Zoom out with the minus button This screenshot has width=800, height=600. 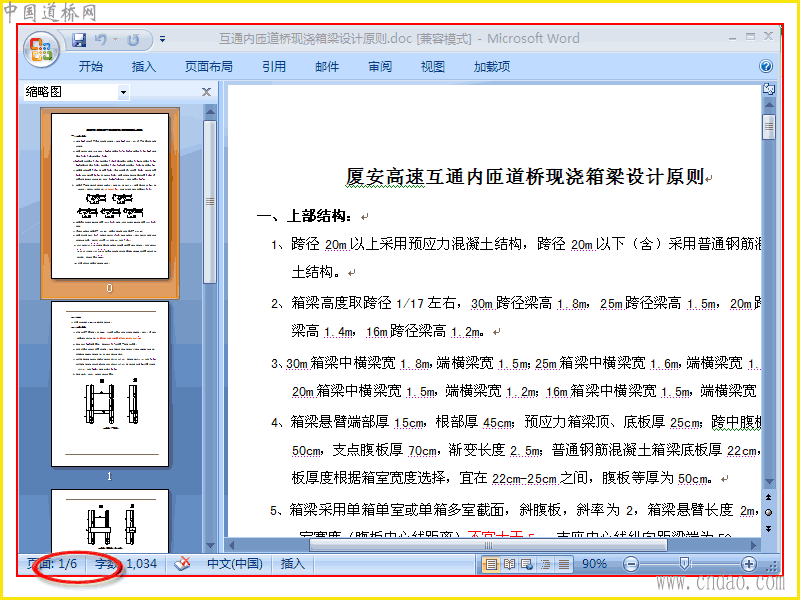[x=631, y=564]
